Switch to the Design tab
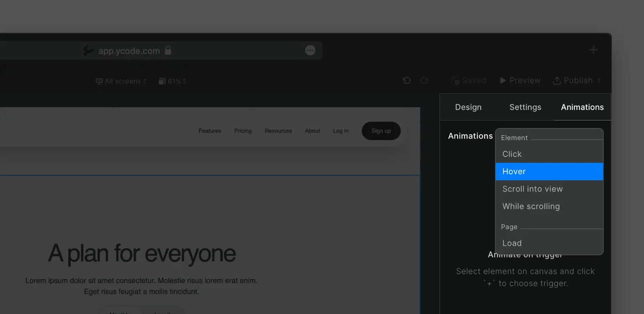644x314 pixels. (468, 107)
